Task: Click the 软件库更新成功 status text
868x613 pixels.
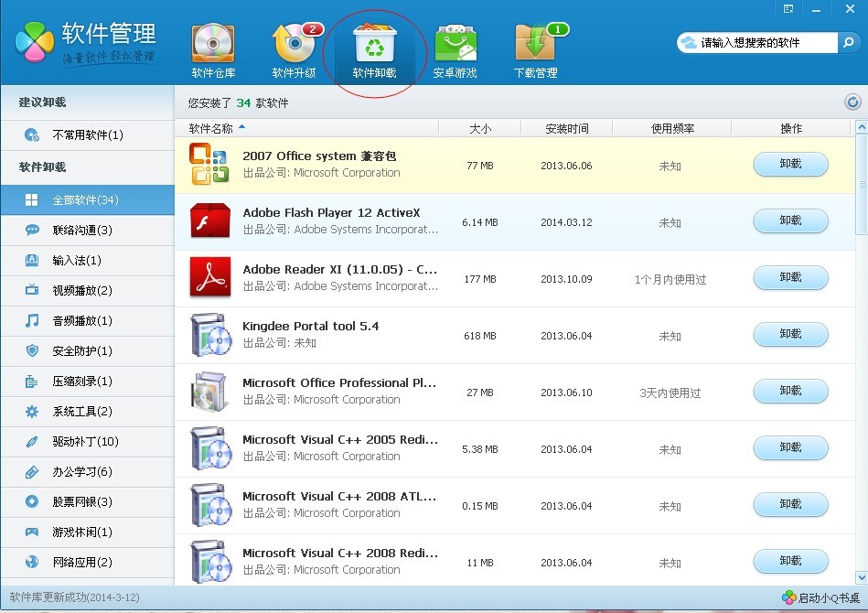Action: (74, 597)
